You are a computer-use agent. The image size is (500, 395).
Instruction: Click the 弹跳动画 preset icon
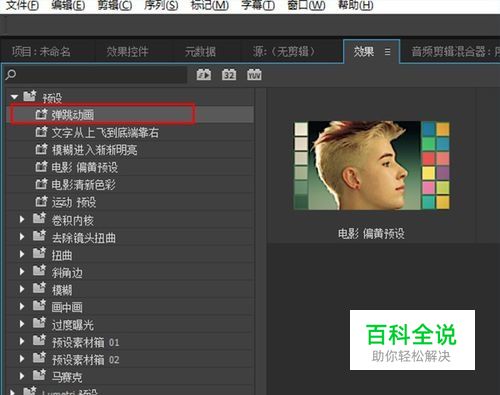(41, 114)
